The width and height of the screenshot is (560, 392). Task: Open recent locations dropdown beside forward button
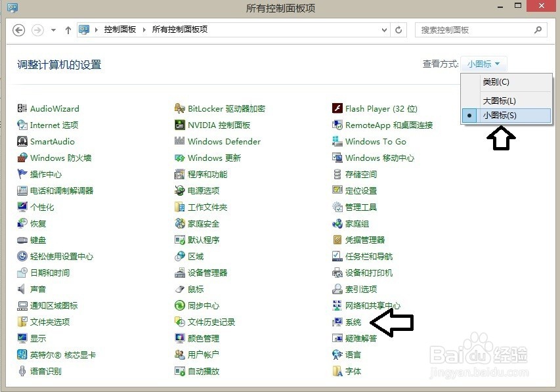[x=53, y=30]
